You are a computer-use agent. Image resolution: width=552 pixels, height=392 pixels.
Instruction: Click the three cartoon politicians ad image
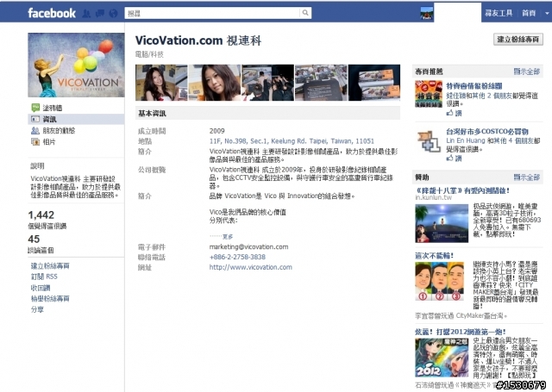439,281
